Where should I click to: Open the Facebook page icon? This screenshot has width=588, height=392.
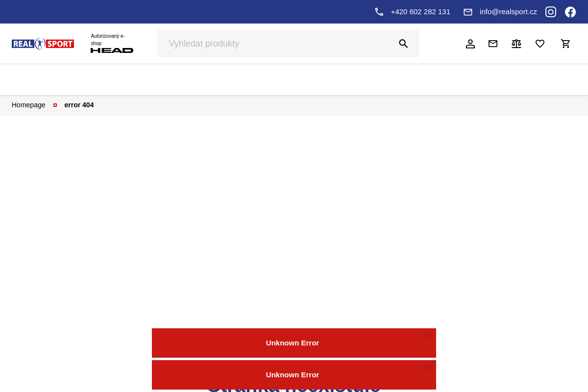tap(570, 12)
